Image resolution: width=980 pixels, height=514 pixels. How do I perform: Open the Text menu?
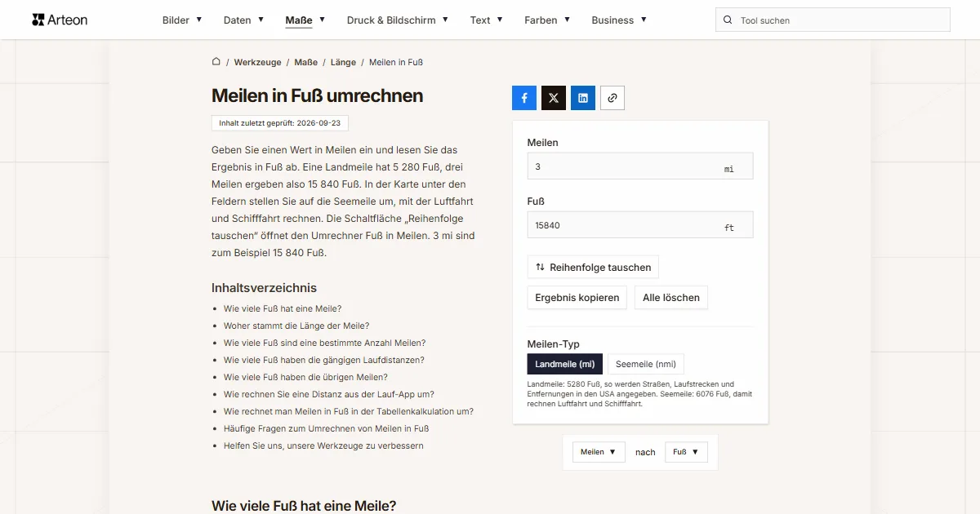click(487, 20)
